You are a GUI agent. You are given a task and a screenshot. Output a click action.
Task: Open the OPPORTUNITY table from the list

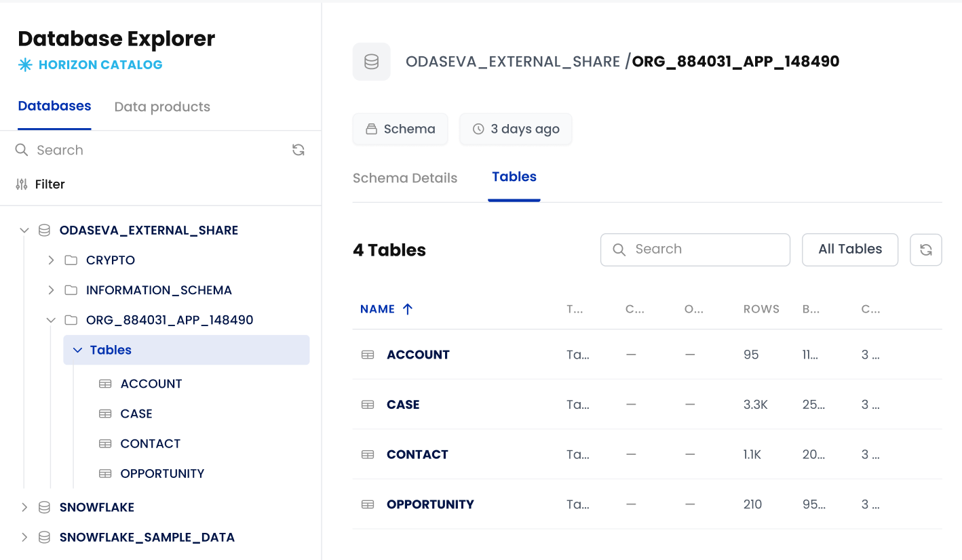430,504
